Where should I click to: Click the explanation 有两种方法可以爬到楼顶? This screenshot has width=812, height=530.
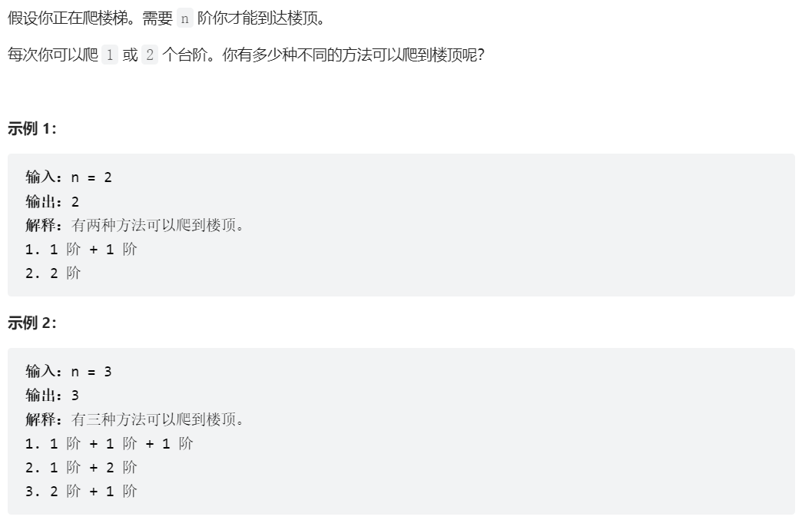tap(157, 225)
